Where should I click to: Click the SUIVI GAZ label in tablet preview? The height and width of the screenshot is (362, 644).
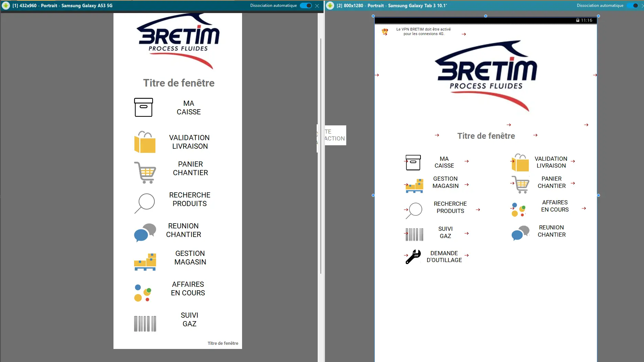(x=445, y=233)
